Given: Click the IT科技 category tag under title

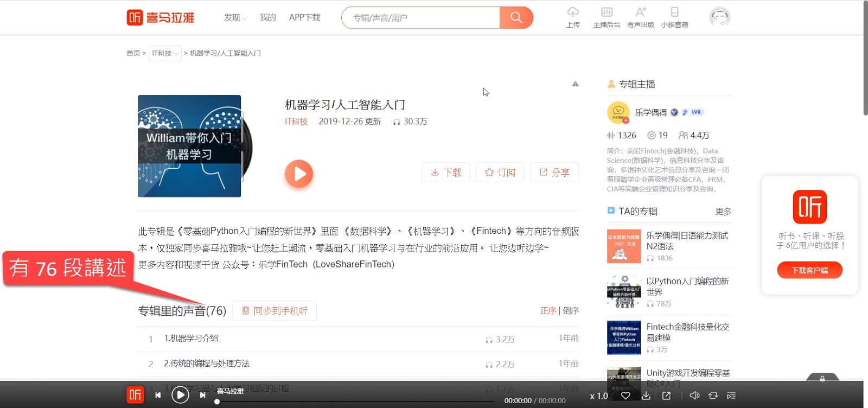Looking at the screenshot, I should 296,122.
